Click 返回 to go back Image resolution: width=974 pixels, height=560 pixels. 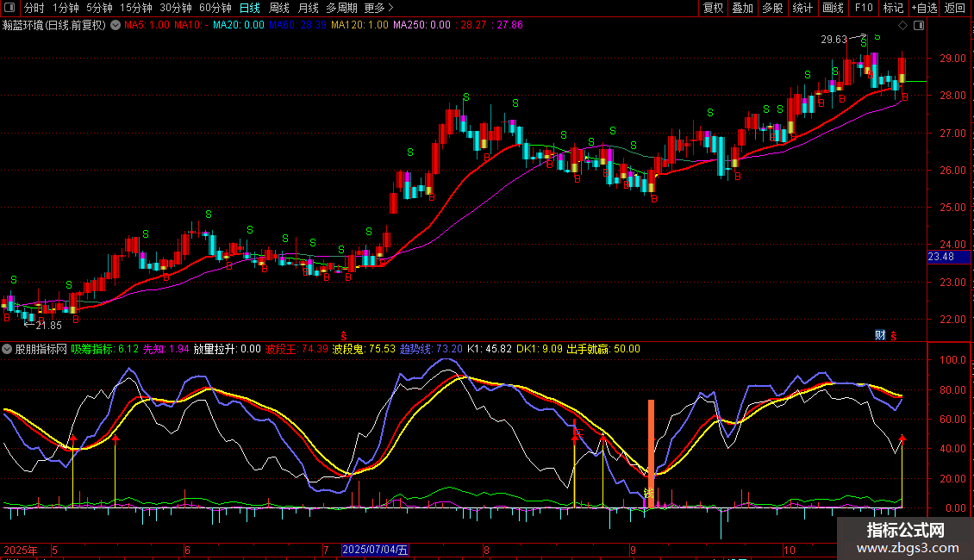click(x=955, y=8)
